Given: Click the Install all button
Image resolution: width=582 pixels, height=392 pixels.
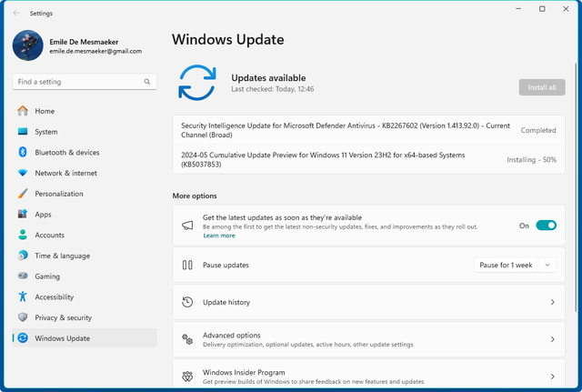Looking at the screenshot, I should (x=542, y=87).
